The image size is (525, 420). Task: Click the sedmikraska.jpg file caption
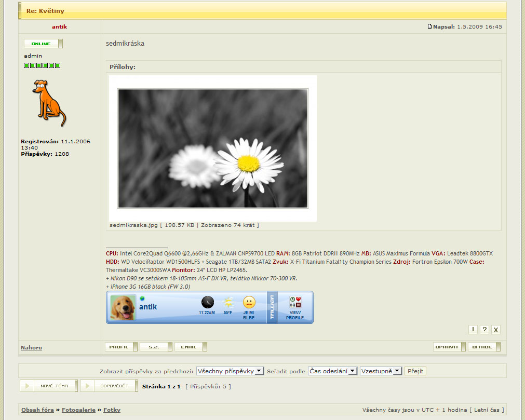click(x=184, y=225)
